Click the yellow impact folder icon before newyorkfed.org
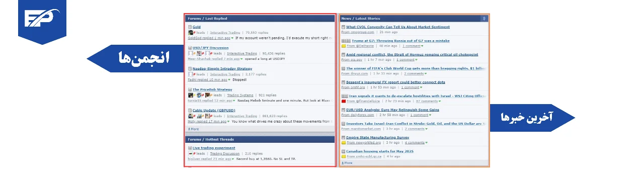The width and height of the screenshot is (644, 181). tap(344, 142)
